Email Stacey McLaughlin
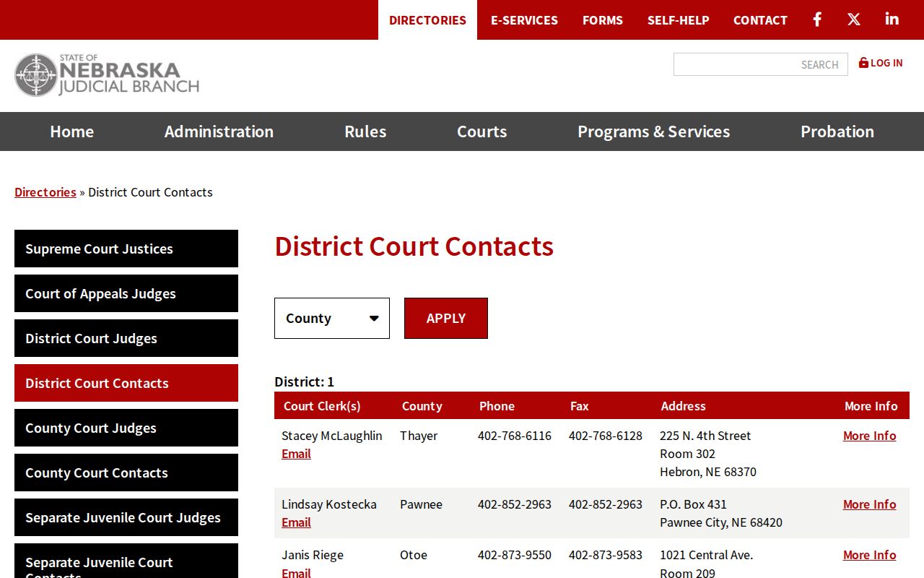 [296, 454]
